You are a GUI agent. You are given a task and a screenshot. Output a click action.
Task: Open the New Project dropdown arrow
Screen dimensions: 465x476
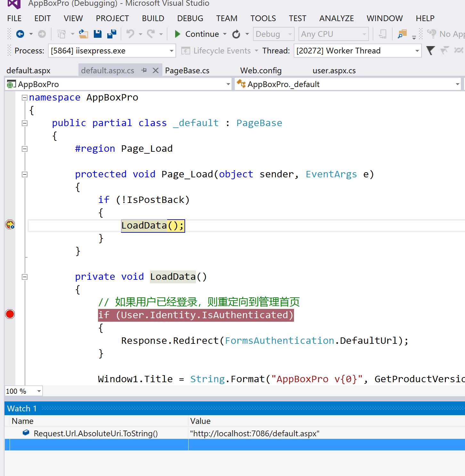[x=73, y=34]
